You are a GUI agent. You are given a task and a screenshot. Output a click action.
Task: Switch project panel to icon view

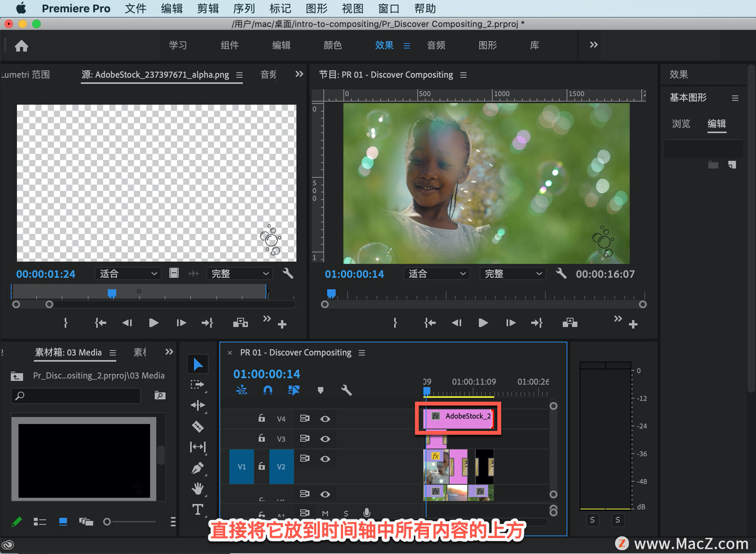click(63, 522)
